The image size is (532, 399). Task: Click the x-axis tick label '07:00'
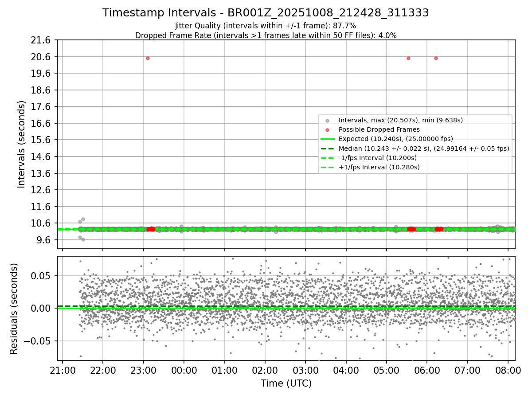pos(468,371)
